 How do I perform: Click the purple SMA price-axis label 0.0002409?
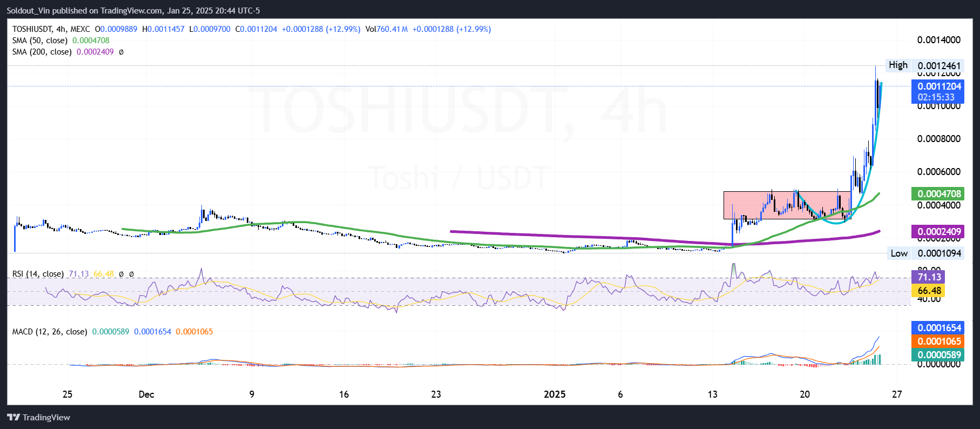click(939, 232)
